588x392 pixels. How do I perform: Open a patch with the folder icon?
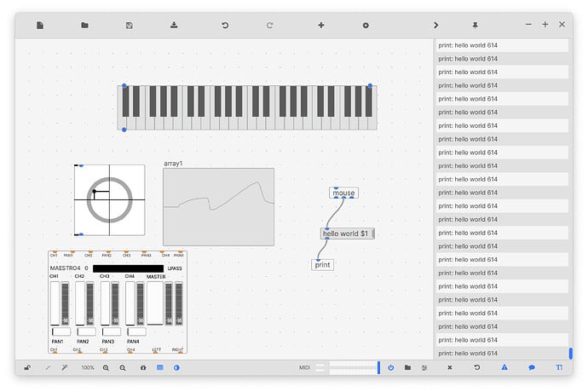pyautogui.click(x=84, y=26)
